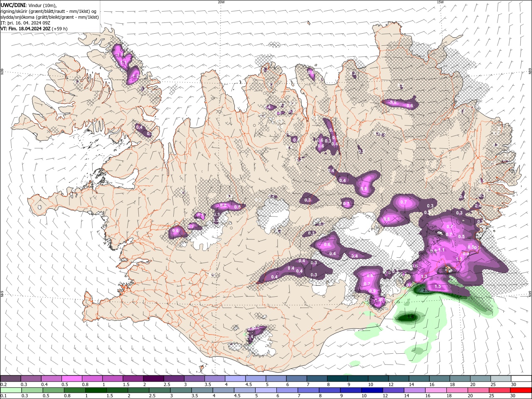Click lower legend swatch between 16 and 18
The height and width of the screenshot is (399, 532).
coord(435,390)
